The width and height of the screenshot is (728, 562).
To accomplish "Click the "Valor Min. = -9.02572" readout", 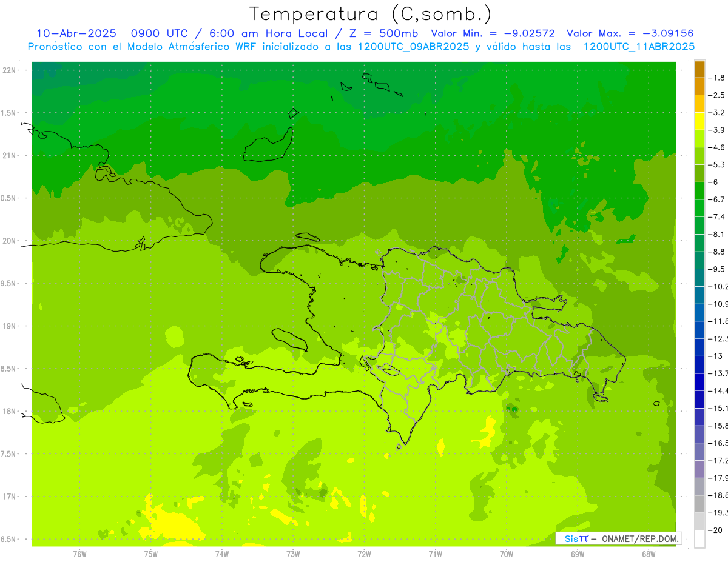I will pyautogui.click(x=493, y=33).
